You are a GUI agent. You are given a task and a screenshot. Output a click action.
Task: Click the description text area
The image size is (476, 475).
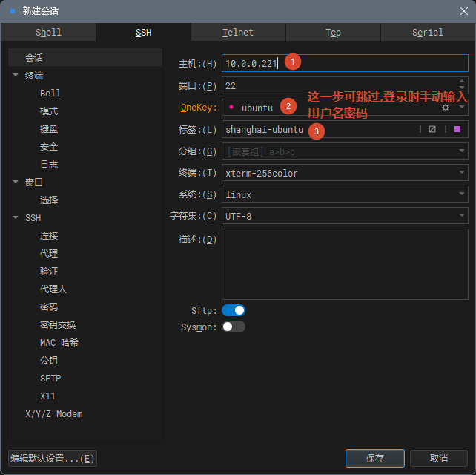(345, 264)
